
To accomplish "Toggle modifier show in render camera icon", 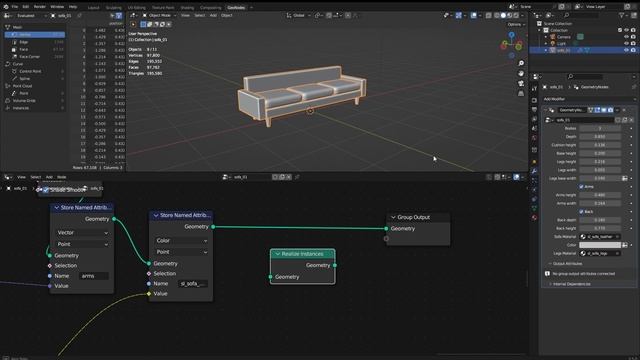I will click(x=611, y=110).
